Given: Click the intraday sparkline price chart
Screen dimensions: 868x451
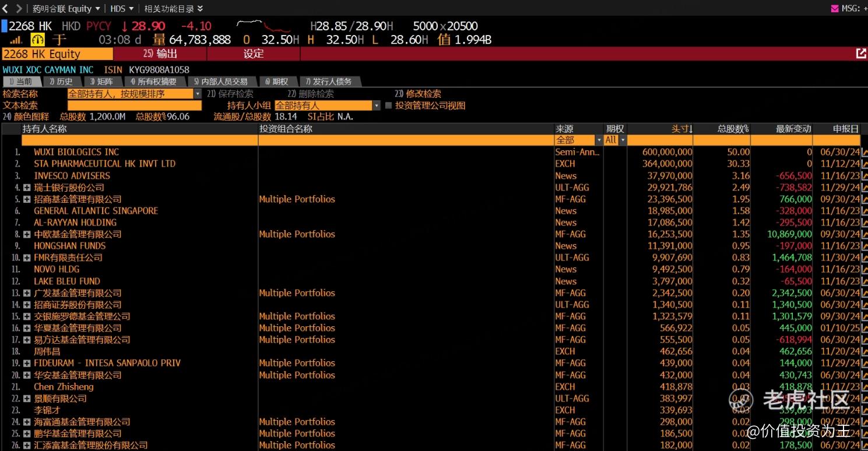Looking at the screenshot, I should pyautogui.click(x=263, y=26).
